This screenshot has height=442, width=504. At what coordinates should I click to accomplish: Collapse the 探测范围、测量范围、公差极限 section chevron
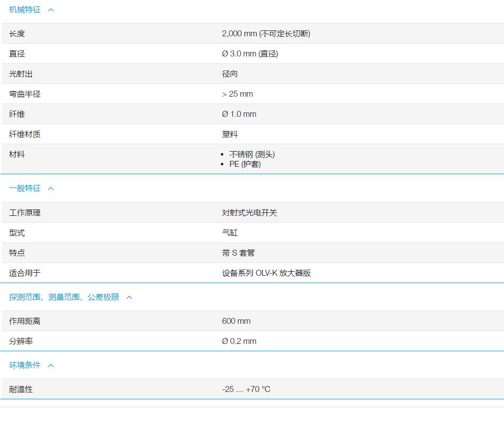(x=129, y=297)
